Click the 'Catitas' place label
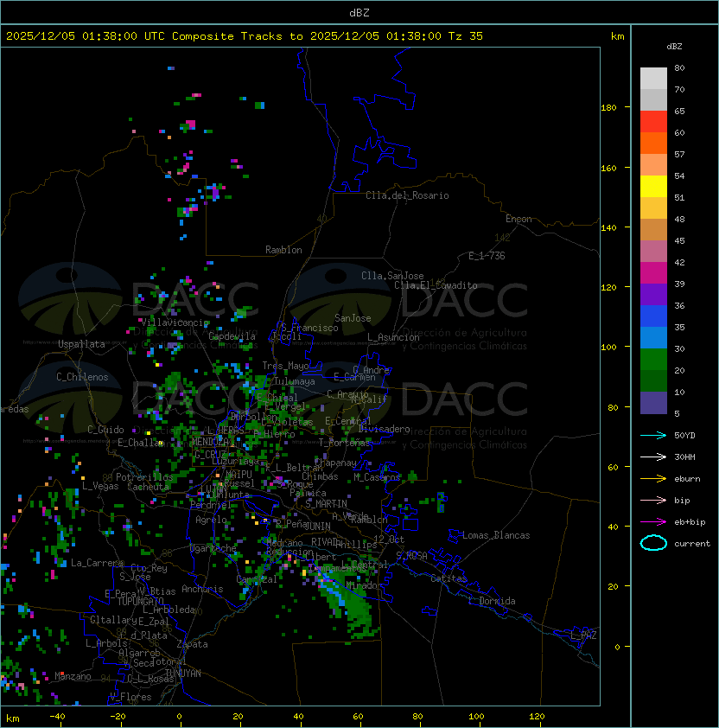The height and width of the screenshot is (728, 719). (x=449, y=578)
